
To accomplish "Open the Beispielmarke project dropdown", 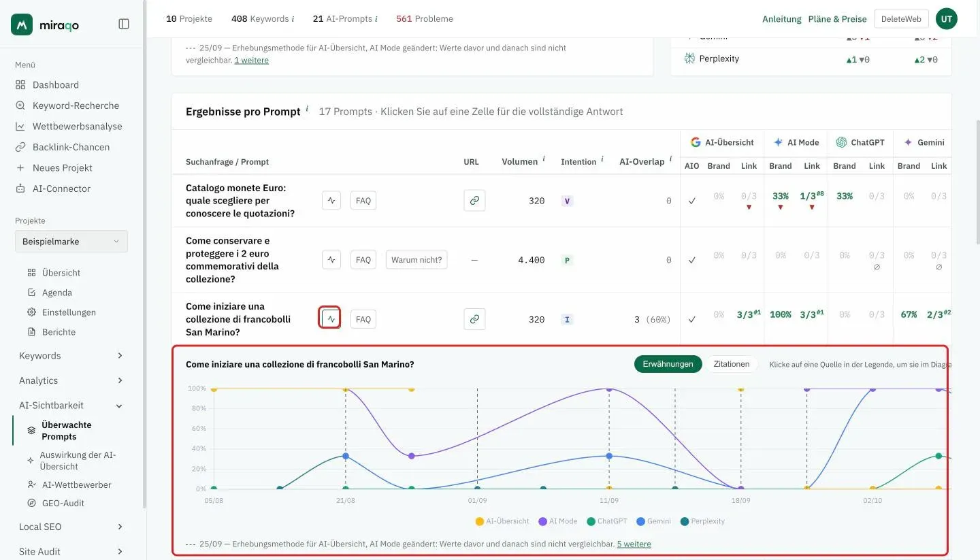I will (x=71, y=242).
